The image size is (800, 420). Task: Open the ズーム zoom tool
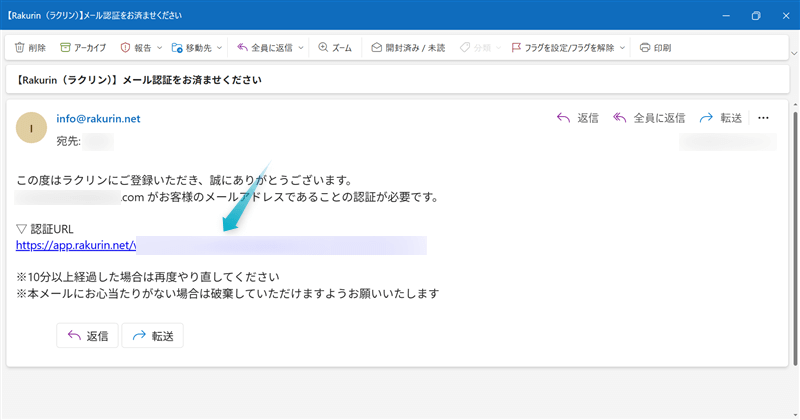coord(335,47)
